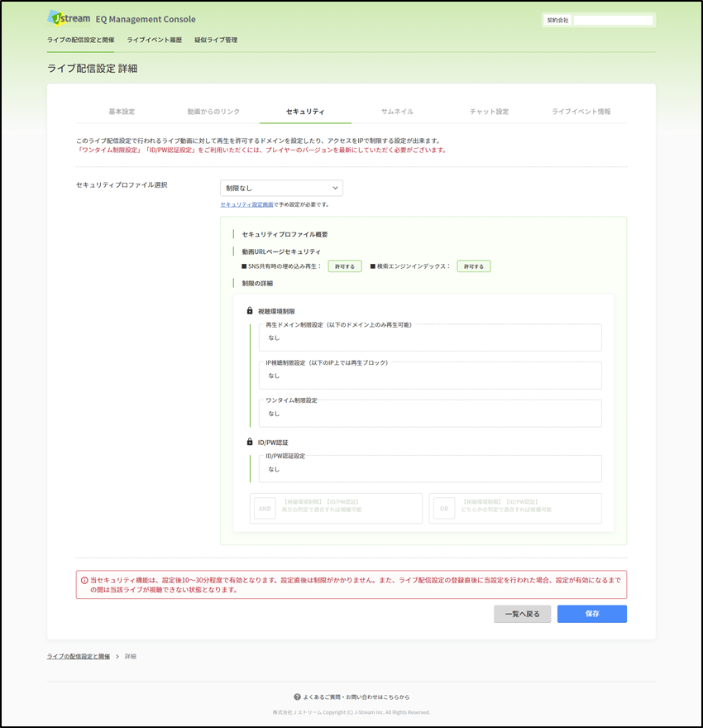Screen dimensions: 703x728
Task: Click the 制限の詳細 heading
Action: [257, 283]
